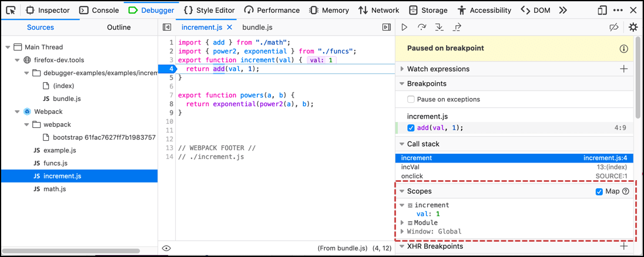Viewport: 644px width, 257px height.
Task: Open debugger settings gear icon
Action: coord(633,28)
